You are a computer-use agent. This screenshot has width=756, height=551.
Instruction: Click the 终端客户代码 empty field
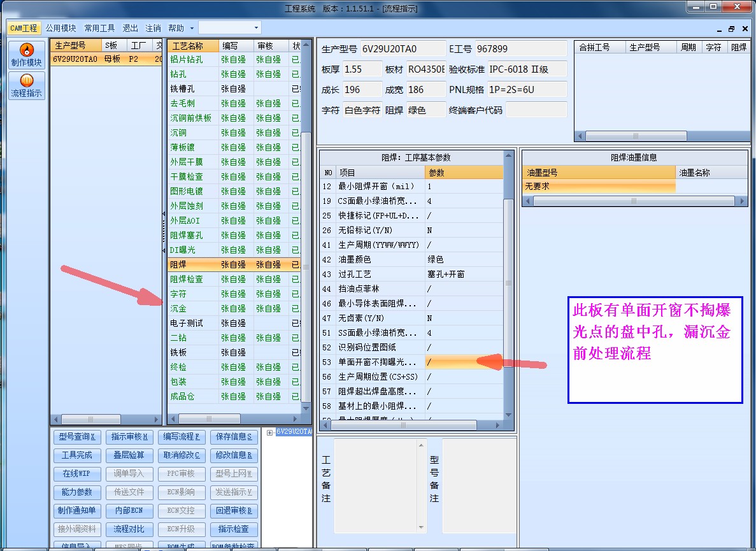(x=536, y=110)
